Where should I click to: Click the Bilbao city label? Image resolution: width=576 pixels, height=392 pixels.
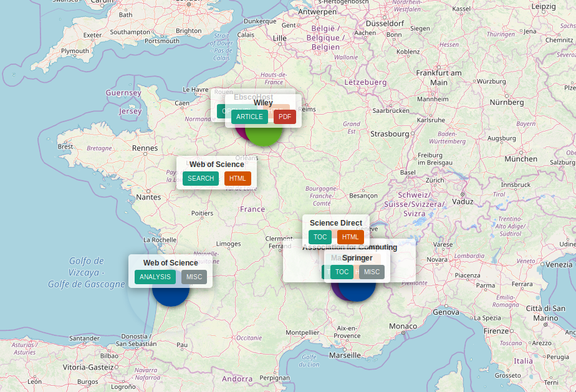109,356
